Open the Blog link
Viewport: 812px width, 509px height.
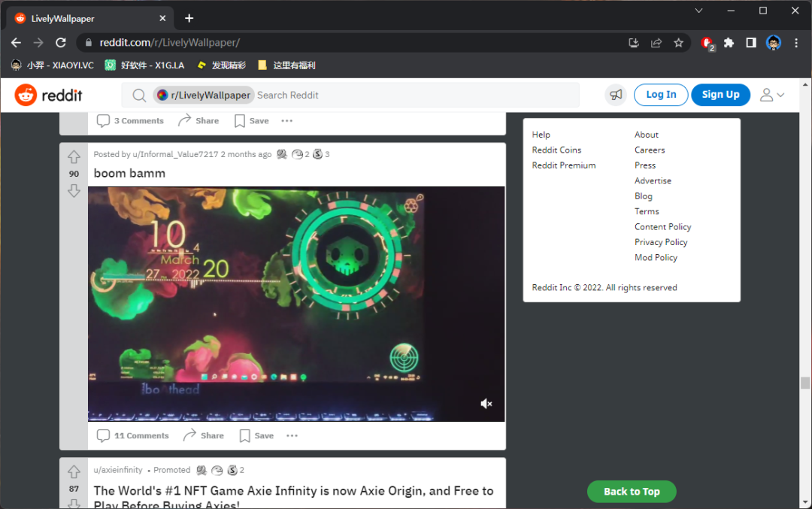point(643,196)
